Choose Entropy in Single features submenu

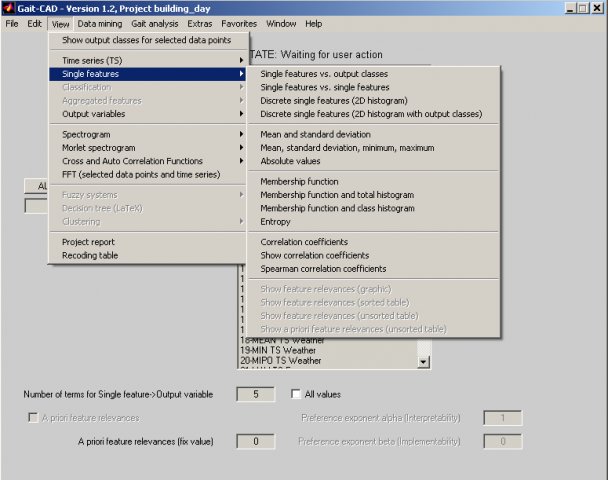point(373,222)
